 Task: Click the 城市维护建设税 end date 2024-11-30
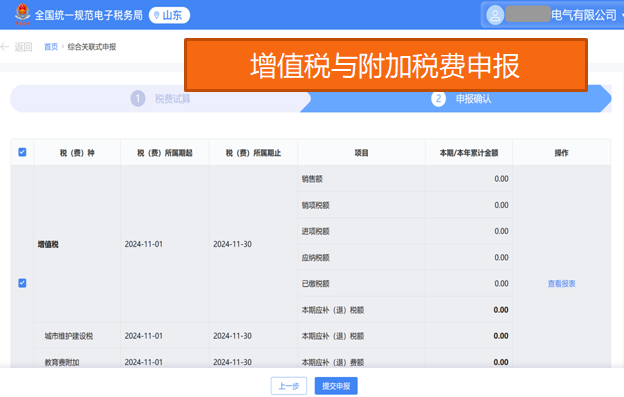(232, 336)
